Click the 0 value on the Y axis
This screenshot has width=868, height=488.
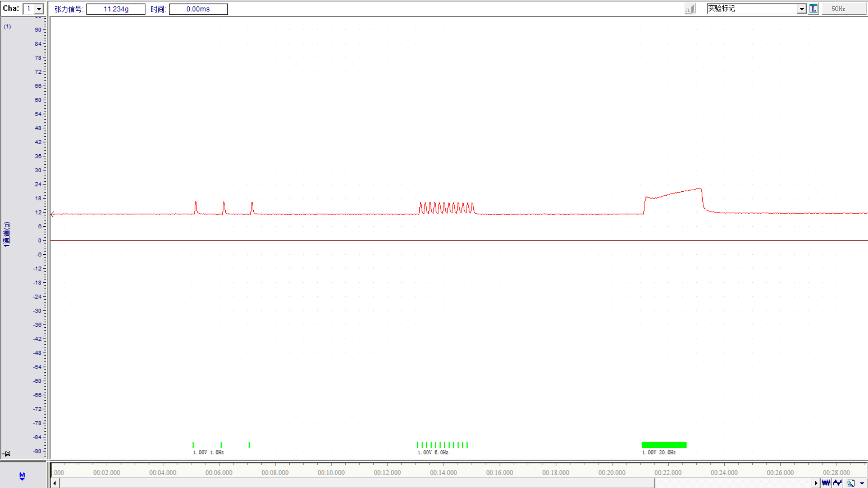[x=40, y=240]
